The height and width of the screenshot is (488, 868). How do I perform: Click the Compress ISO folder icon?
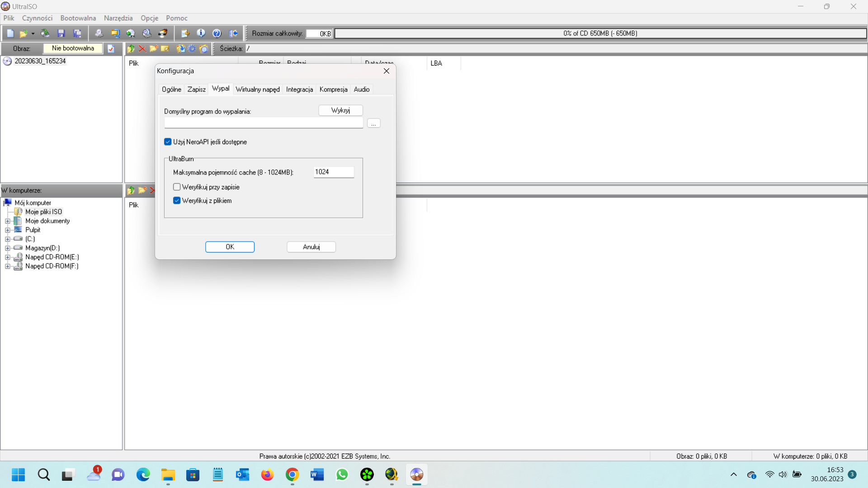pos(115,33)
